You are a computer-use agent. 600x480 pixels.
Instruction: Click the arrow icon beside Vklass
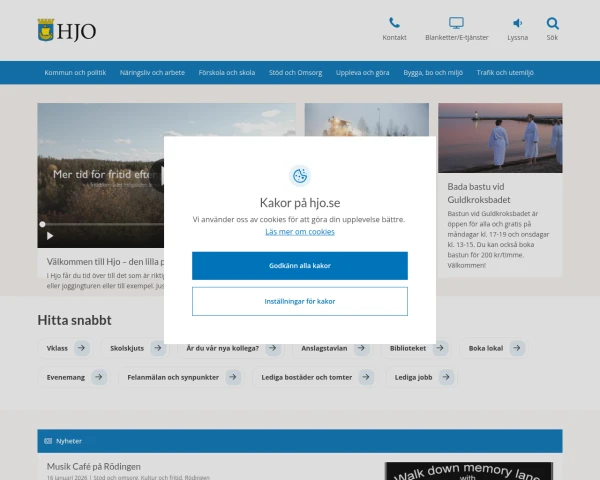82,348
